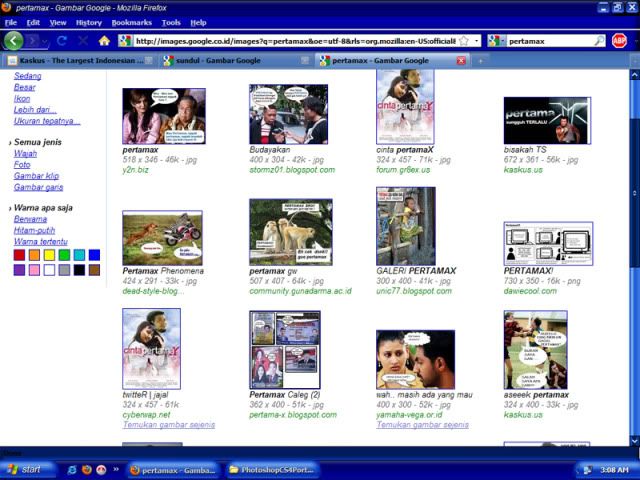The image size is (640, 480).
Task: Select the teal color swatch
Action: click(x=79, y=255)
